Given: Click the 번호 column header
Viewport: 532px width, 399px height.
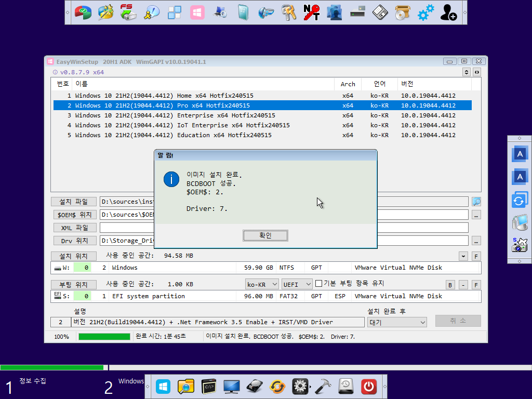Looking at the screenshot, I should [x=62, y=84].
